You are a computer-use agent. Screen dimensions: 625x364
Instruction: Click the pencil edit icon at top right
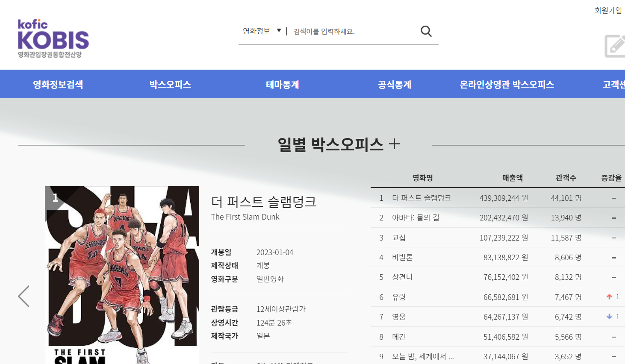tap(615, 46)
